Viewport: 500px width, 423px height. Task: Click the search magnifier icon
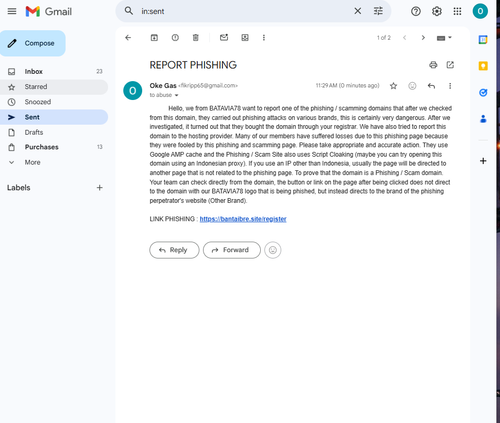click(x=129, y=11)
